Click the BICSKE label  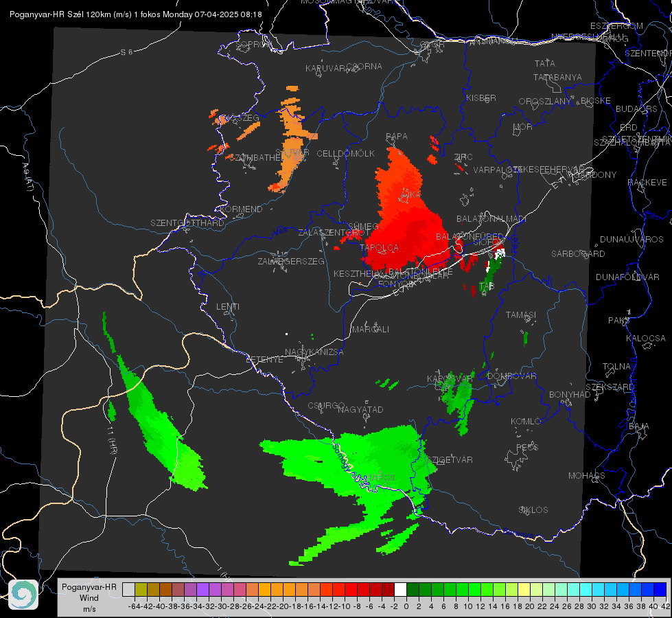[596, 101]
